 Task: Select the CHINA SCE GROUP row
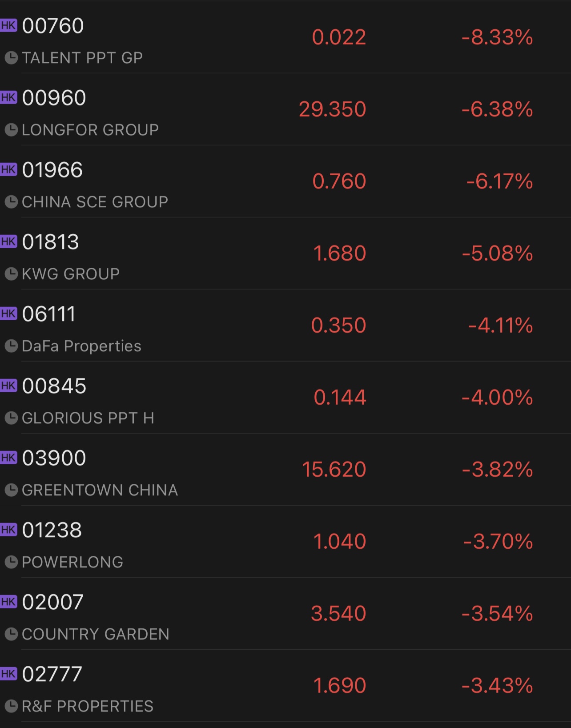pos(285,181)
